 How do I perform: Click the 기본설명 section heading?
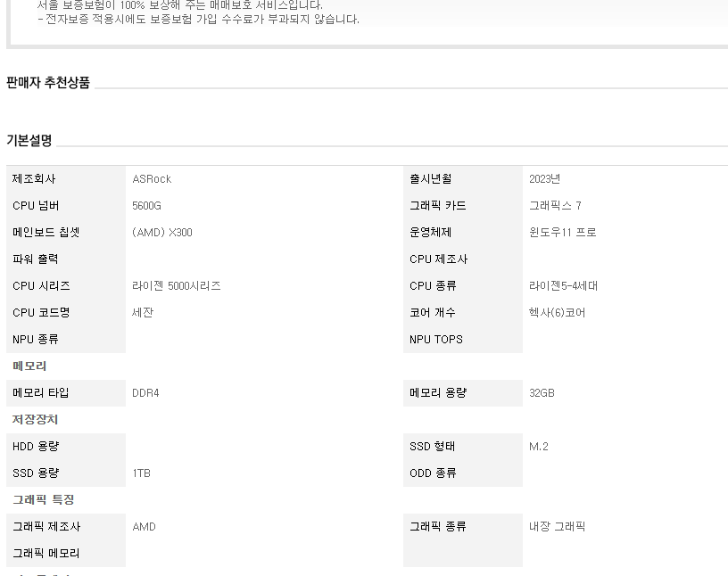pos(29,141)
